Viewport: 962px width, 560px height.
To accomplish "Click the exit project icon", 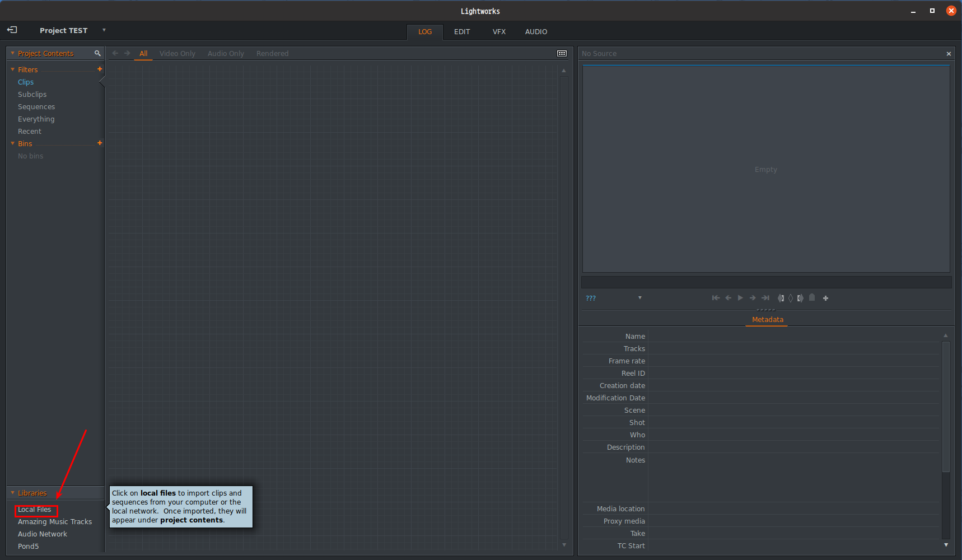I will pyautogui.click(x=12, y=30).
